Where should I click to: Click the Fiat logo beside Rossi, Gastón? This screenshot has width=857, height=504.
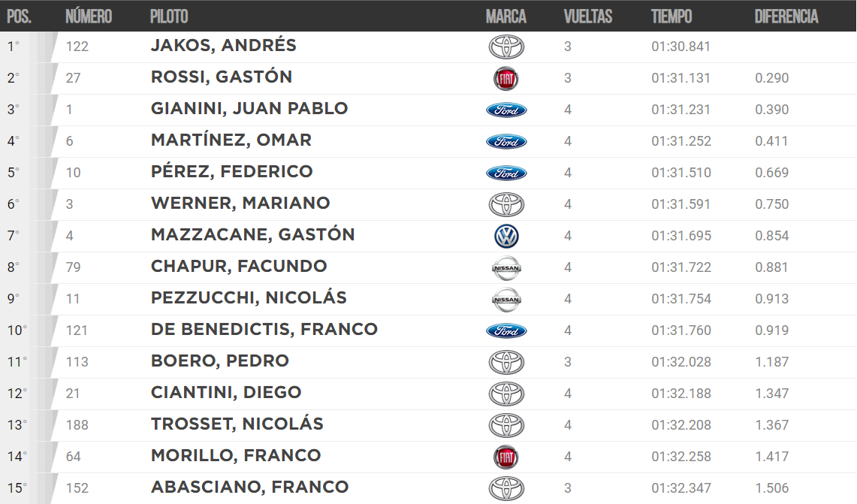506,79
